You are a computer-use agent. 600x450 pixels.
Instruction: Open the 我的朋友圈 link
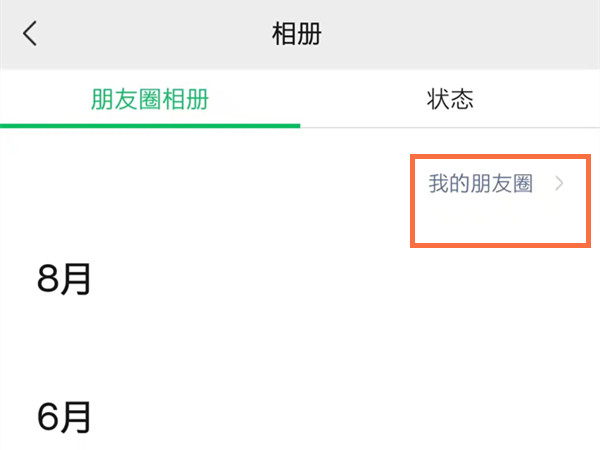[481, 184]
